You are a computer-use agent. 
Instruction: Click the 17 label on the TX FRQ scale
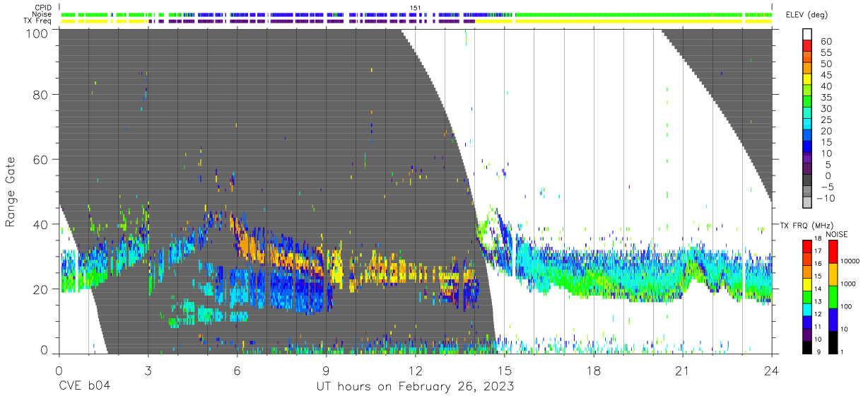[x=818, y=251]
